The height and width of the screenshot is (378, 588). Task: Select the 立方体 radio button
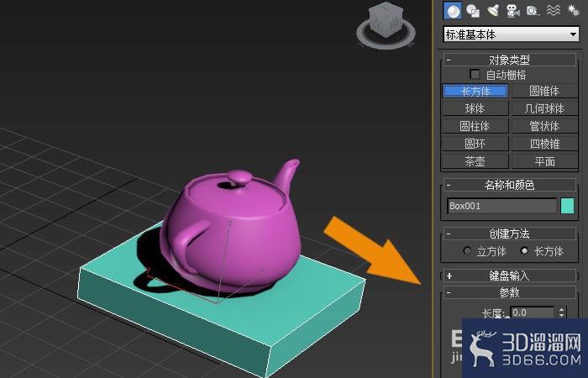[467, 251]
